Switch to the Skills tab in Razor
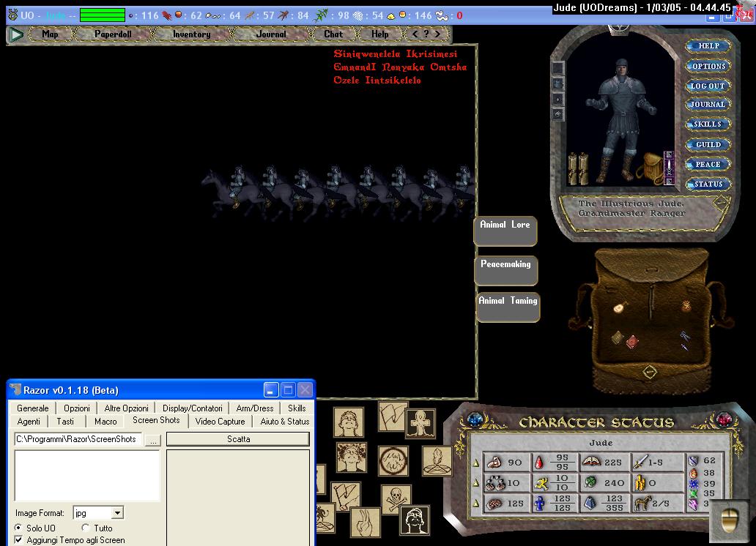The width and height of the screenshot is (756, 546). (297, 408)
